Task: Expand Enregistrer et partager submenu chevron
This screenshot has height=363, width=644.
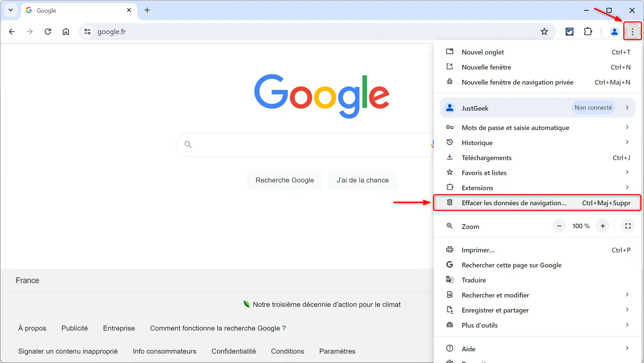Action: coord(627,310)
